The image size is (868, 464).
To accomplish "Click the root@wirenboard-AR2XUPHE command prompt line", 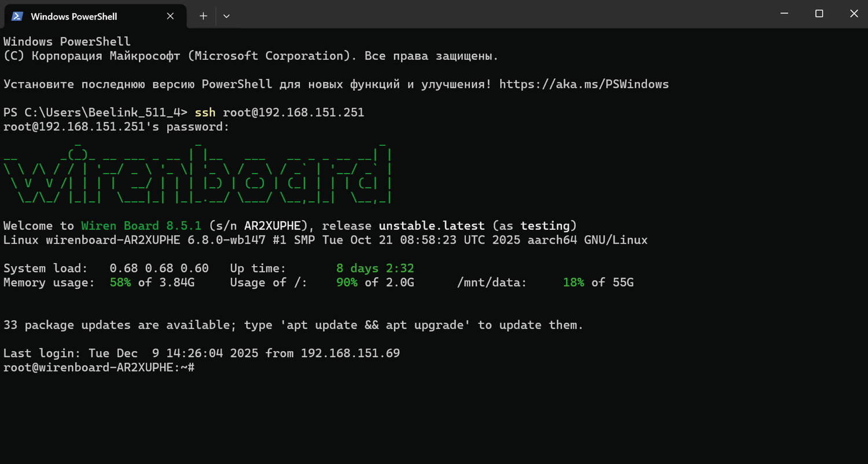I will coord(98,367).
